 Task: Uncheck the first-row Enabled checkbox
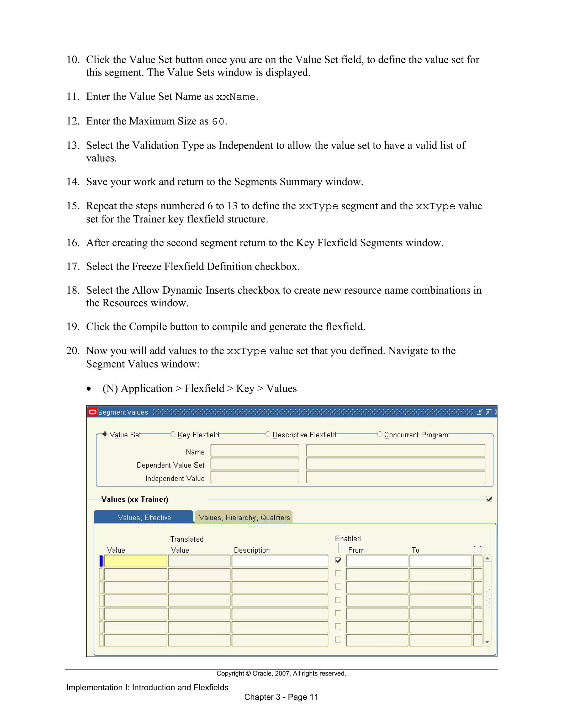pyautogui.click(x=338, y=560)
